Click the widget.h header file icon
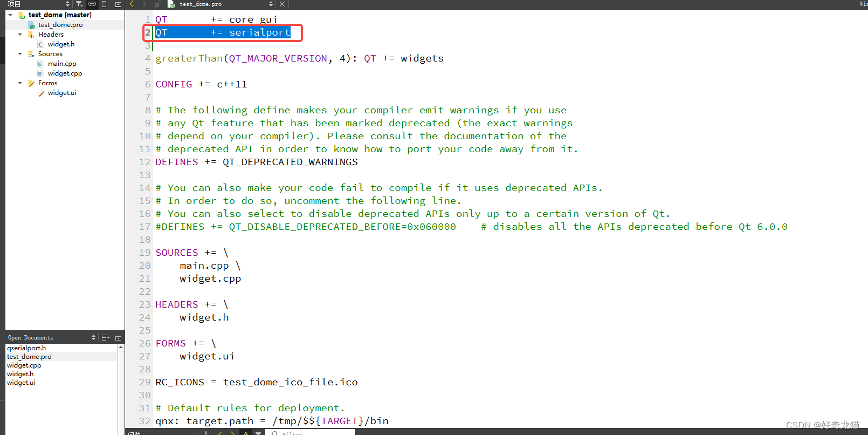 [41, 44]
